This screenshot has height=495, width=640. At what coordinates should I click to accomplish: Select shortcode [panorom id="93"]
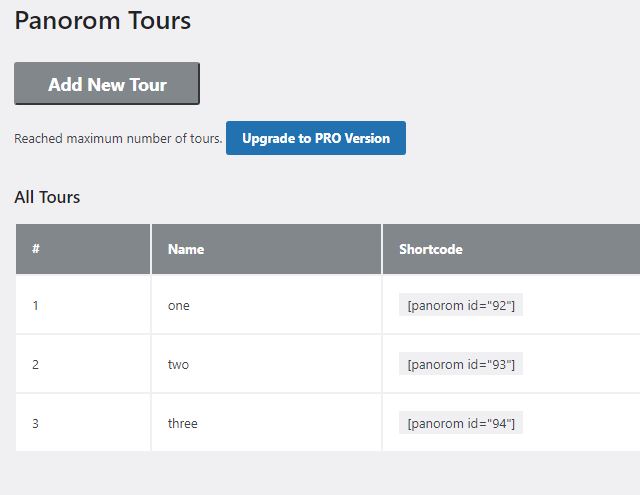tap(461, 365)
